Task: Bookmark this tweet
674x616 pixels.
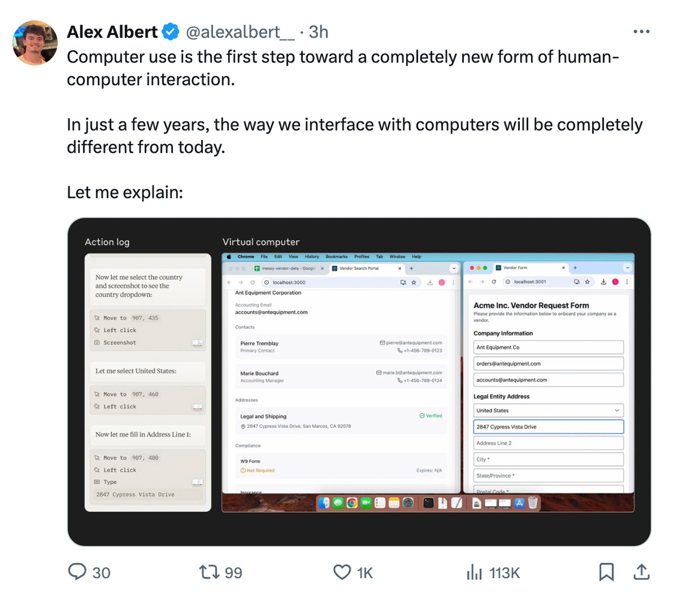Action: click(x=606, y=572)
